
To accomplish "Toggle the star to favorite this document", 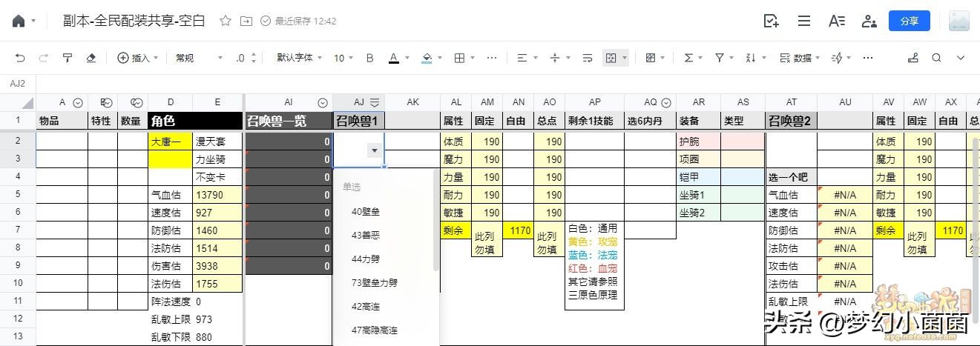I will pos(226,21).
